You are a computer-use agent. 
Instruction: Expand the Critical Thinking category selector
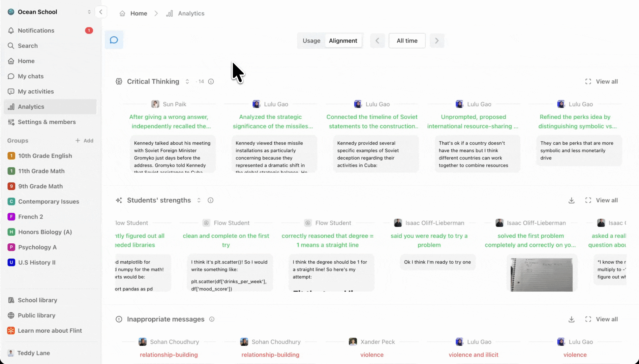187,82
